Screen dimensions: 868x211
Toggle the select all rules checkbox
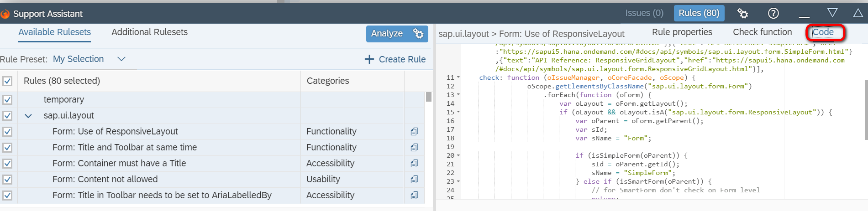[7, 81]
